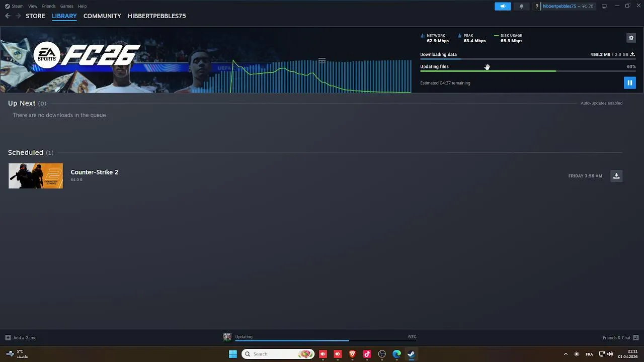Click the wallet balance ¥0.78
This screenshot has width=644, height=362.
tap(587, 6)
